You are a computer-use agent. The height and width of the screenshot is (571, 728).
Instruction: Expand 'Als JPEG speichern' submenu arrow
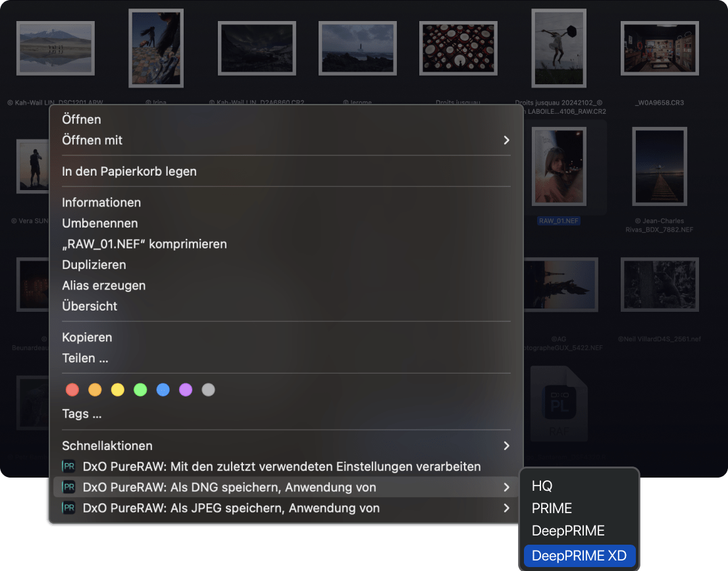coord(507,508)
